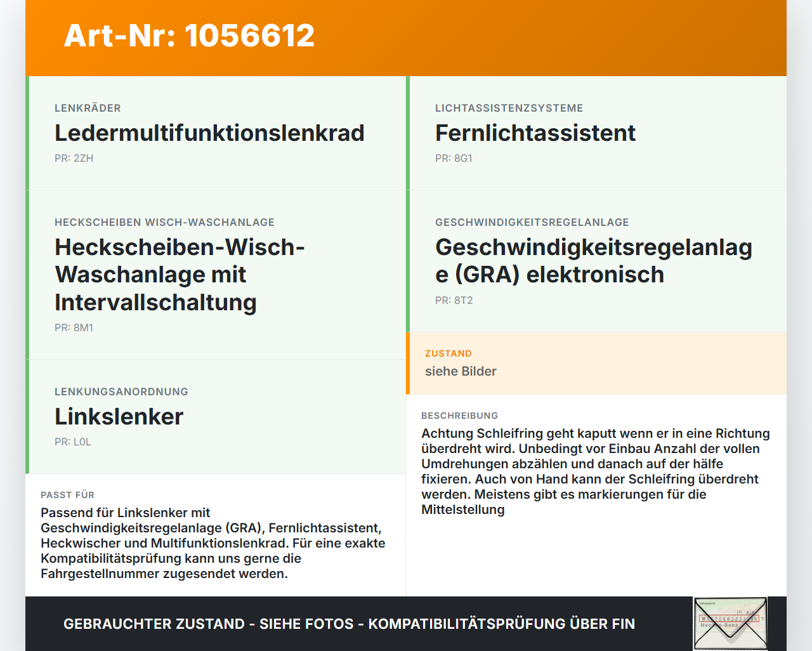Click the PR: 8T2 code

[454, 300]
